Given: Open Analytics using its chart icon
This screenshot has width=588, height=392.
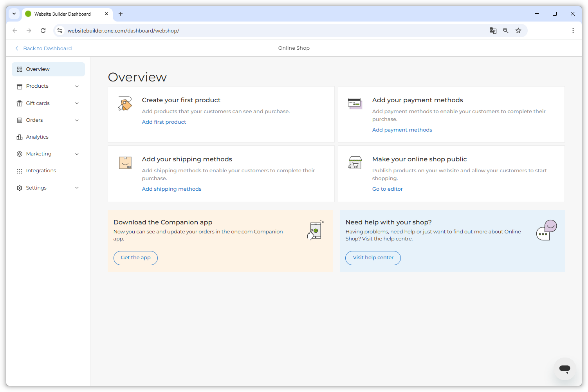Looking at the screenshot, I should (x=20, y=137).
